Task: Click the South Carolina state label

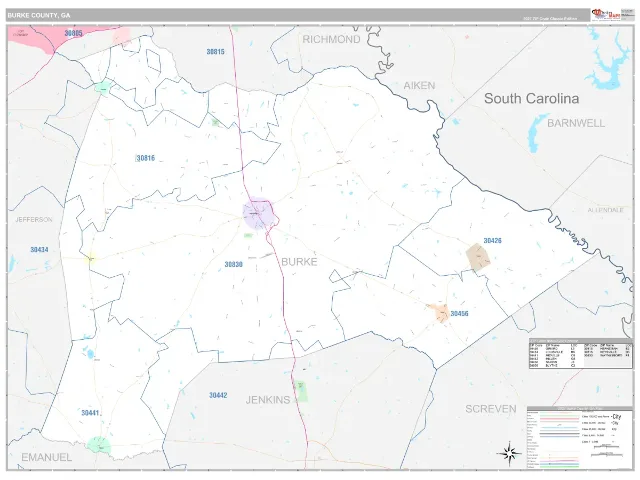Action: pos(531,99)
